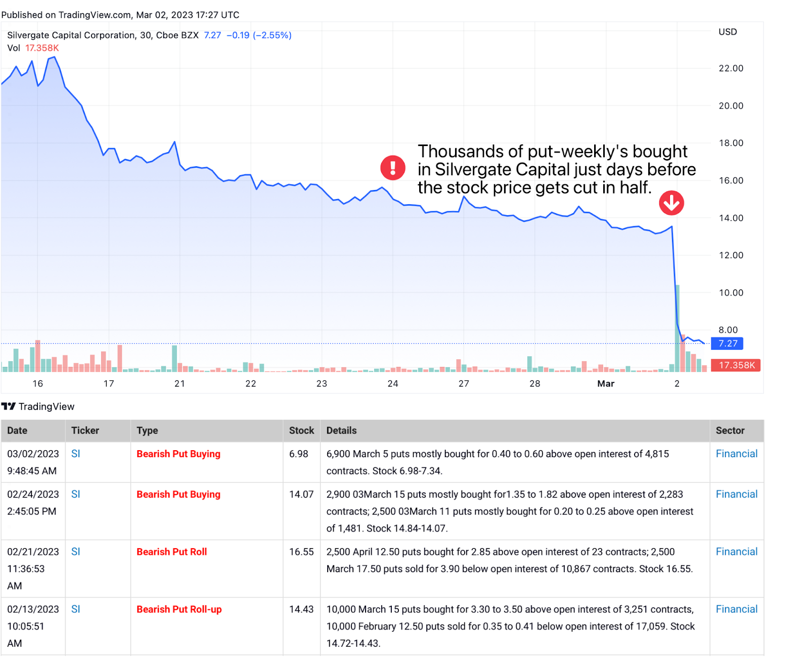Select Bearish Put Buying in the 03/02/2023 row
Viewport: 809px width, 672px height.
coord(178,454)
